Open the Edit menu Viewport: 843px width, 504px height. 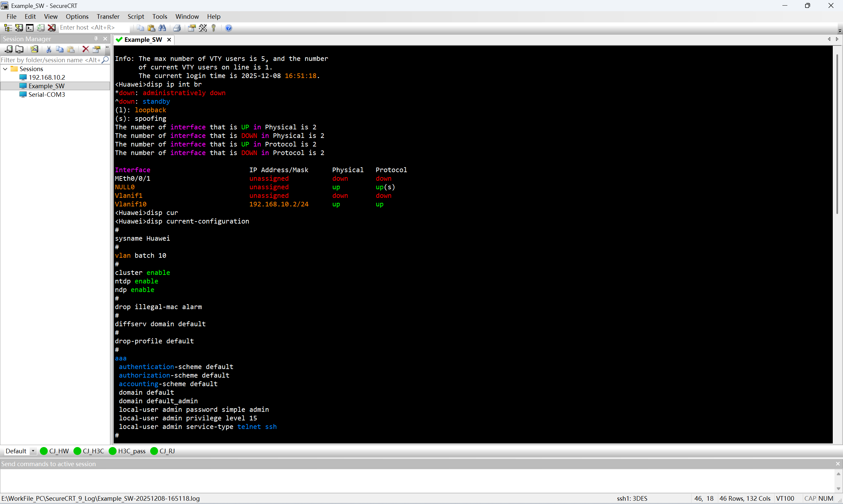30,16
